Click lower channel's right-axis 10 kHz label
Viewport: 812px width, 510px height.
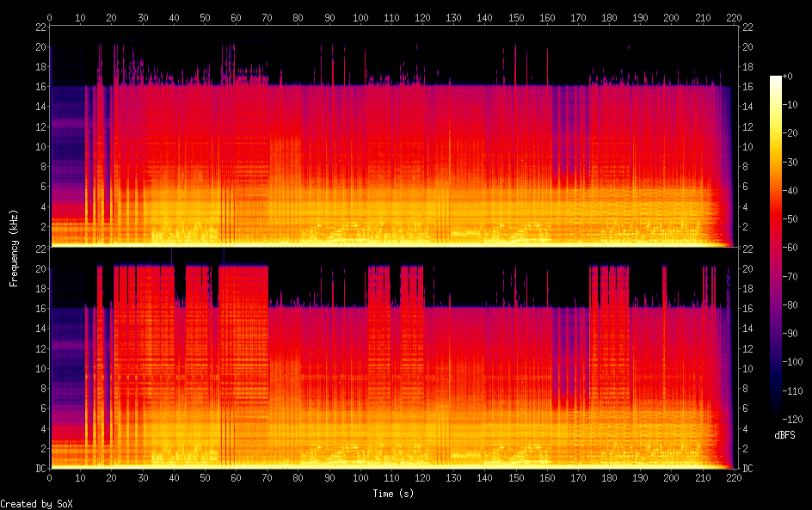(x=747, y=368)
